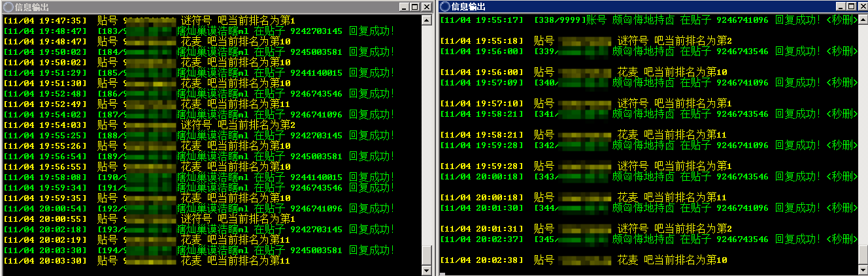Viewport: 868px width, 276px height.
Task: Click 贴号 in the right 20:01:31 row
Action: [x=544, y=229]
